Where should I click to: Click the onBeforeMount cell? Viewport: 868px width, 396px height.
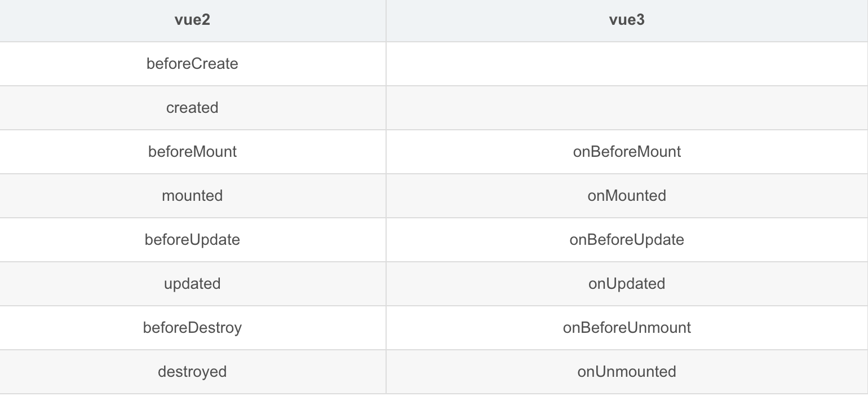pyautogui.click(x=627, y=152)
